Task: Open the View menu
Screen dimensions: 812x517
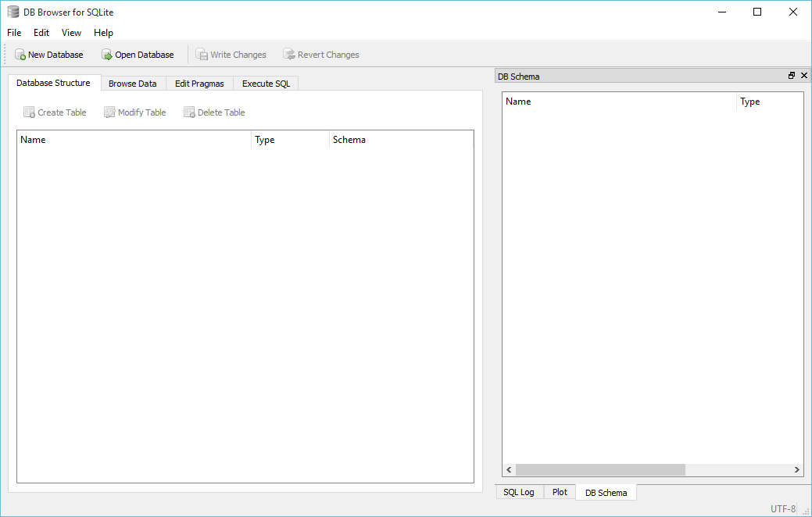Action: (71, 33)
